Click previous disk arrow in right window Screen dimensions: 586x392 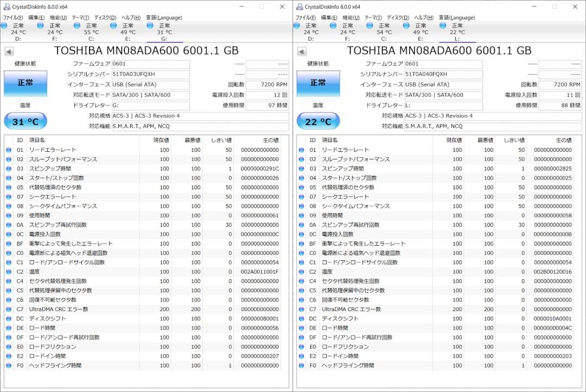pos(302,52)
